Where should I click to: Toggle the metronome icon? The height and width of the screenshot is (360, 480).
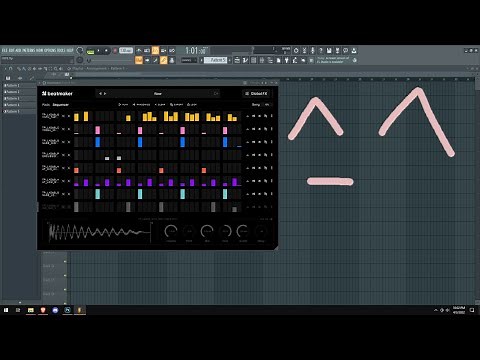(139, 51)
